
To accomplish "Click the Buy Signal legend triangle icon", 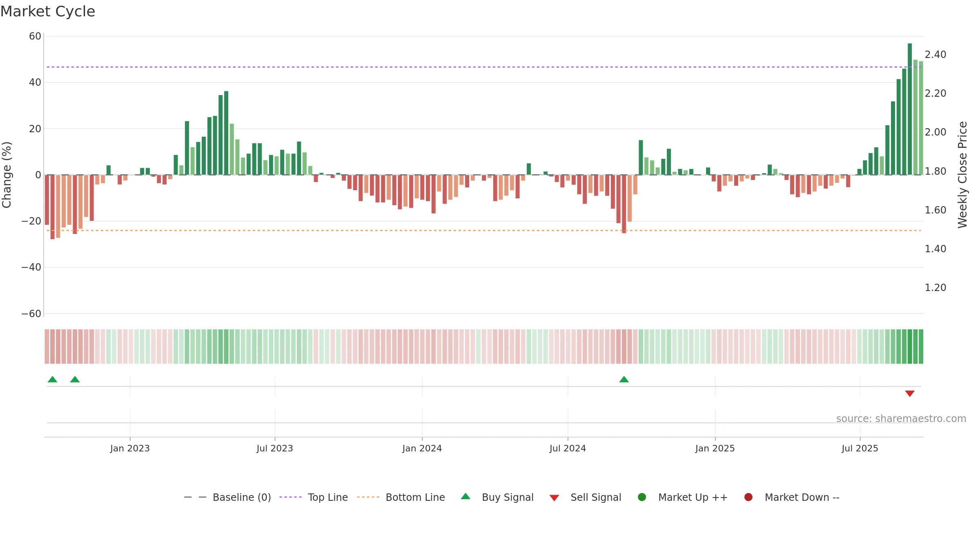I will click(x=465, y=496).
